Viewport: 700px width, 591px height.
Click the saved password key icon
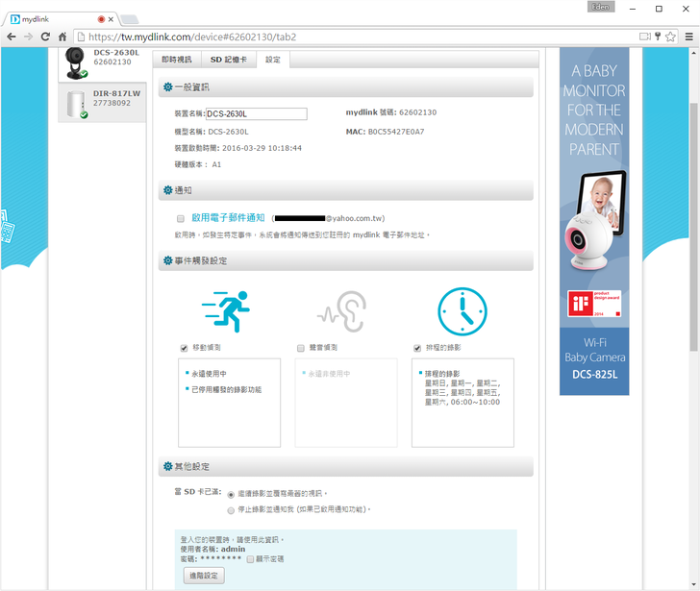click(658, 37)
